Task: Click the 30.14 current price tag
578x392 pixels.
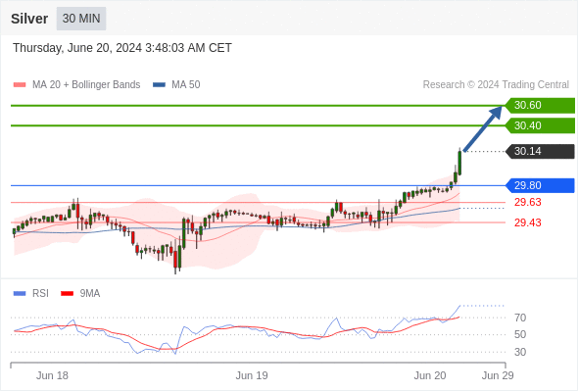Action: click(540, 151)
